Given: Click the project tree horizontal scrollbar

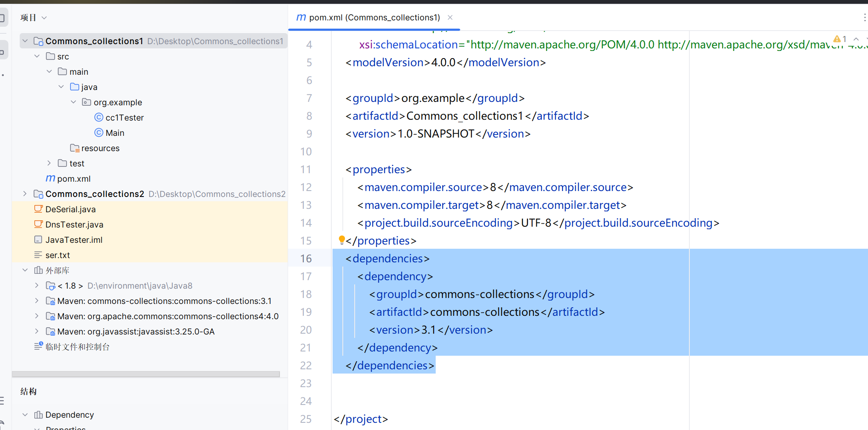Looking at the screenshot, I should point(146,374).
